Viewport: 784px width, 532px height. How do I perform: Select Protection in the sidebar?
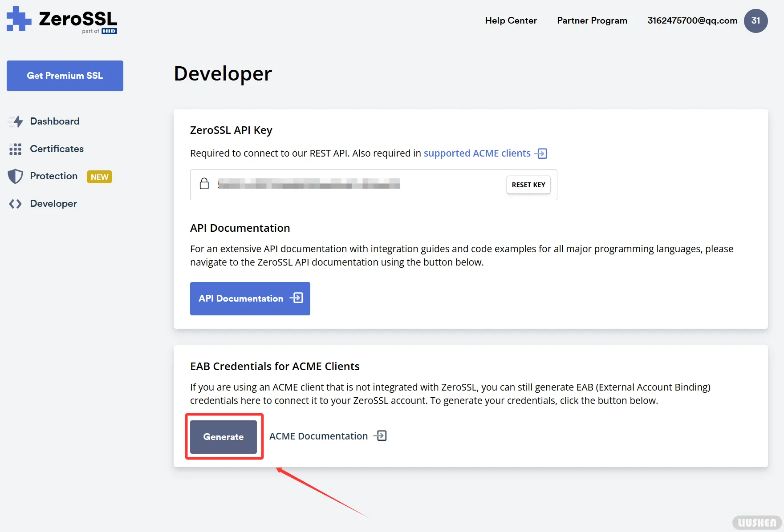pyautogui.click(x=53, y=176)
